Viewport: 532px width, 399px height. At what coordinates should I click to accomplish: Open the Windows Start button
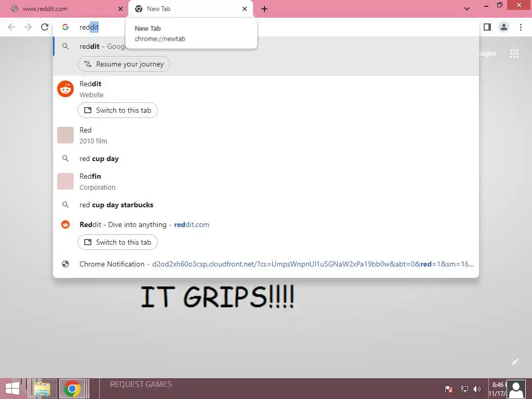tap(12, 389)
